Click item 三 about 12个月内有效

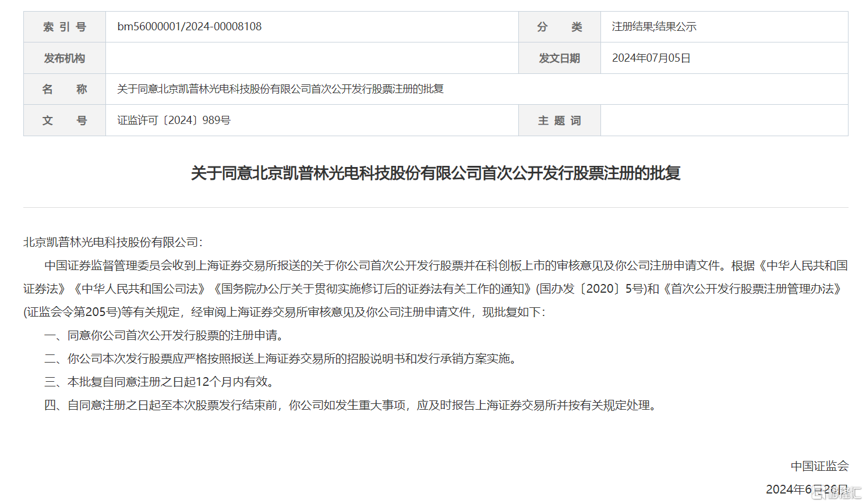tap(160, 382)
